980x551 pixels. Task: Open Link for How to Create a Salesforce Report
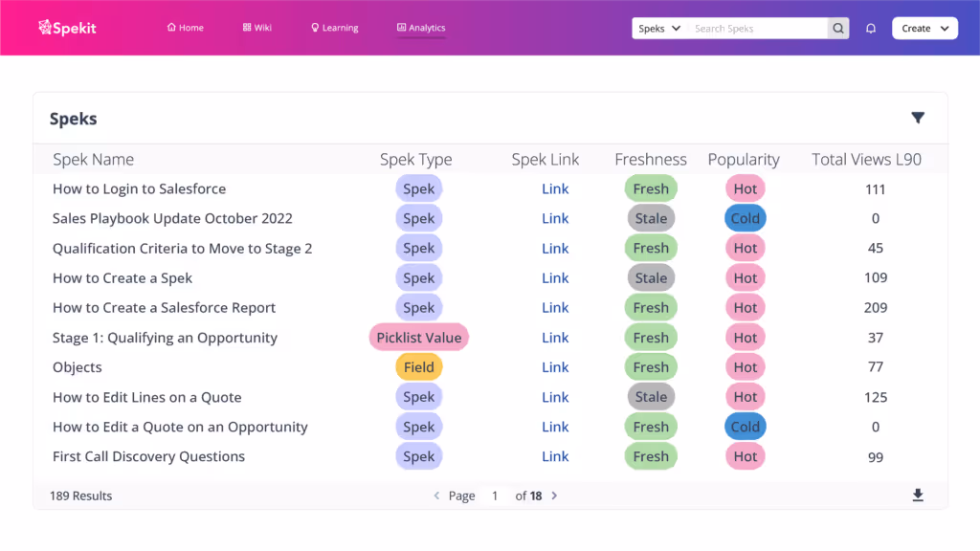pyautogui.click(x=555, y=307)
